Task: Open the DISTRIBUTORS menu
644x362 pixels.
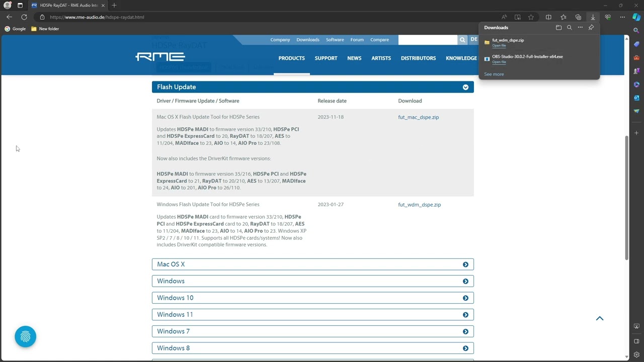Action: (418, 58)
